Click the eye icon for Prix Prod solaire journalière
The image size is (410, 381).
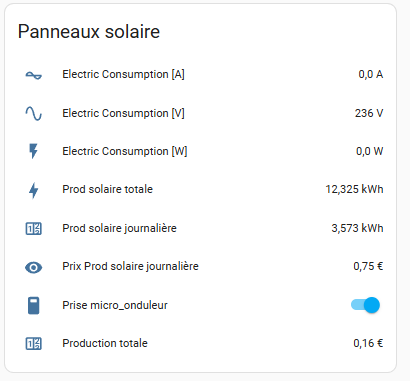point(34,267)
